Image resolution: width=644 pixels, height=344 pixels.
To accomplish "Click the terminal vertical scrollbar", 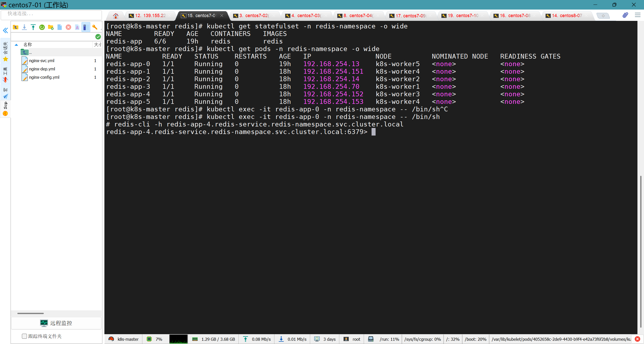I will pyautogui.click(x=640, y=251).
